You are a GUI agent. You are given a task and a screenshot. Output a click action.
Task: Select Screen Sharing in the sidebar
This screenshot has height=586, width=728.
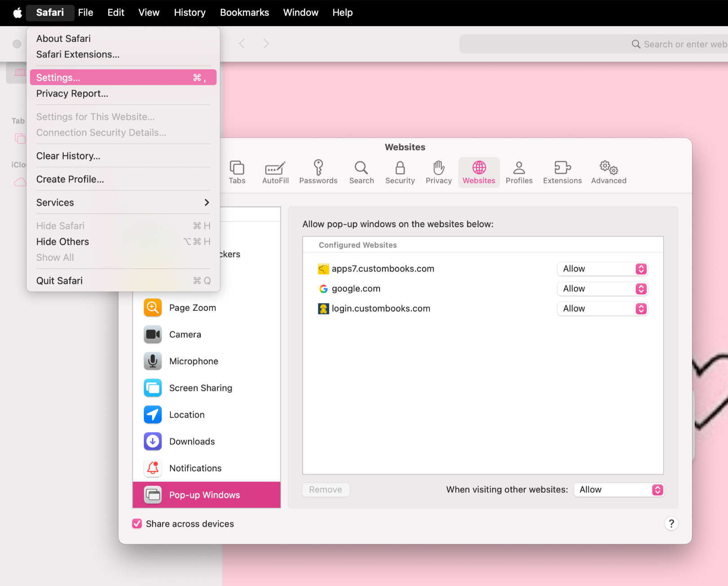207,388
